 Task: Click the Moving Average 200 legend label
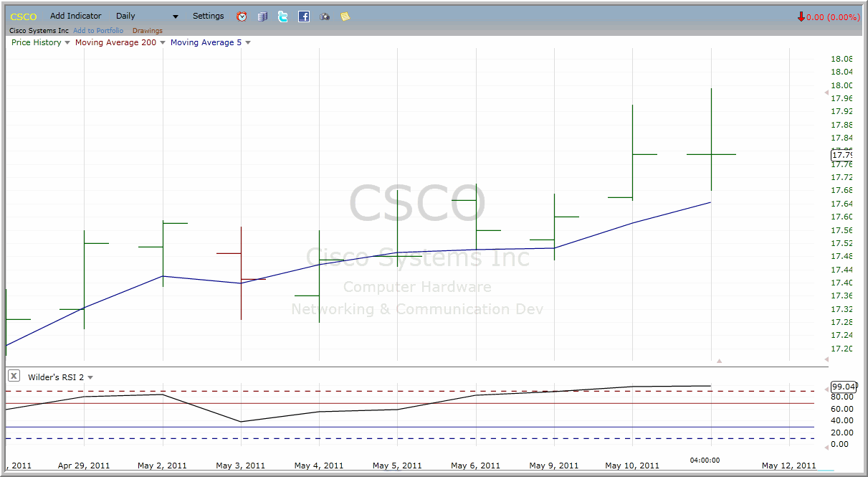116,43
